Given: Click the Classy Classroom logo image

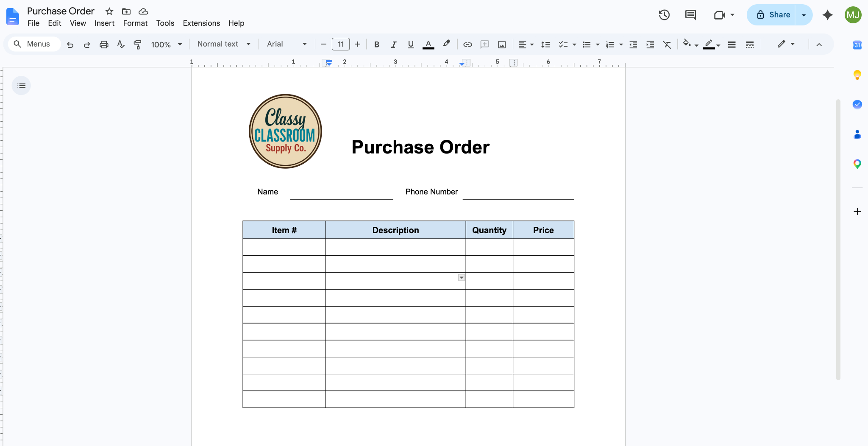Looking at the screenshot, I should [285, 131].
